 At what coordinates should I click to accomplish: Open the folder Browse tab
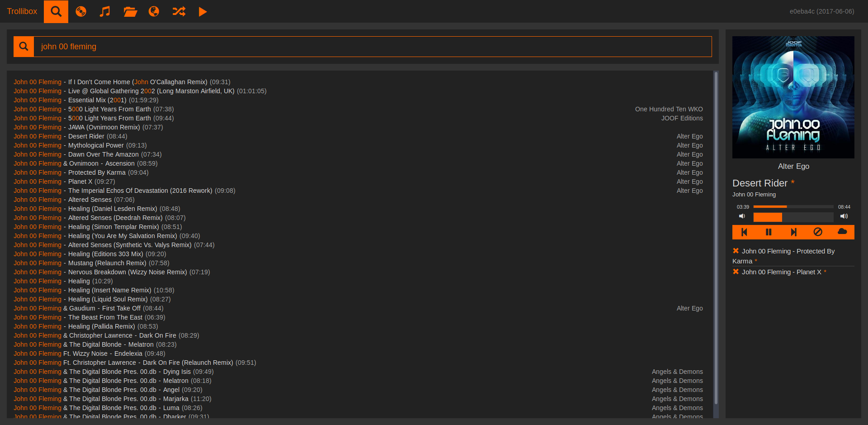130,11
